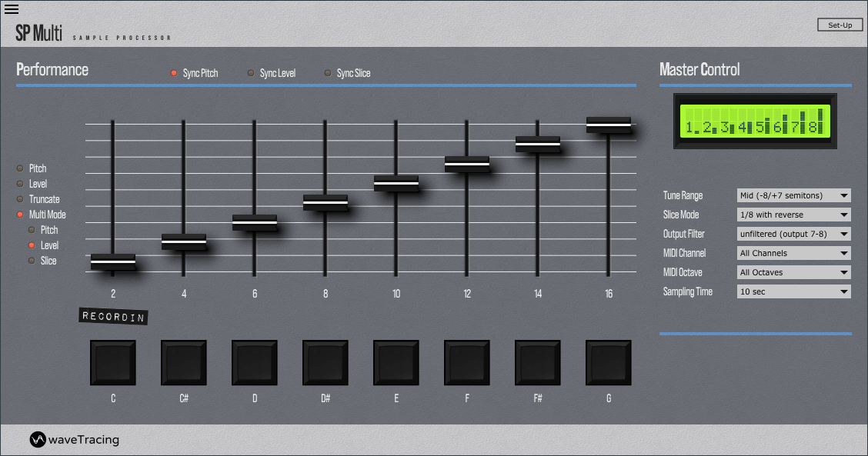Open the hamburger menu icon
This screenshot has width=868, height=456.
(x=12, y=9)
